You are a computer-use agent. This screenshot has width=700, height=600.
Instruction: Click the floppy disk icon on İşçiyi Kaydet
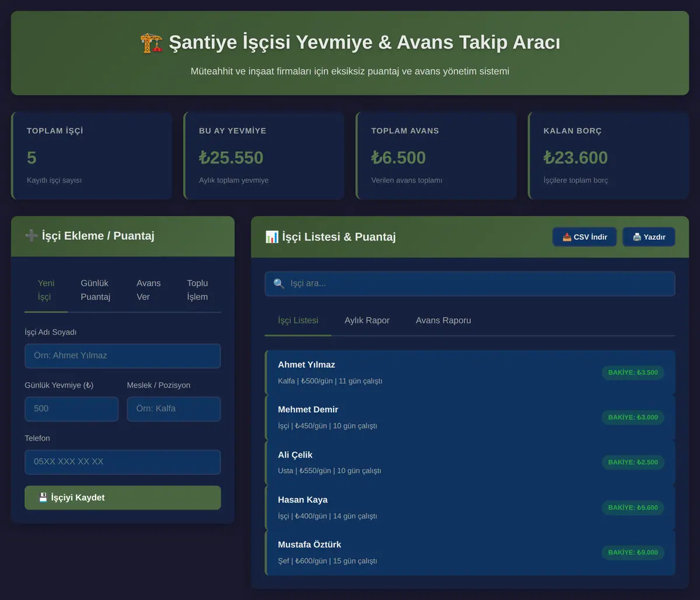point(43,498)
